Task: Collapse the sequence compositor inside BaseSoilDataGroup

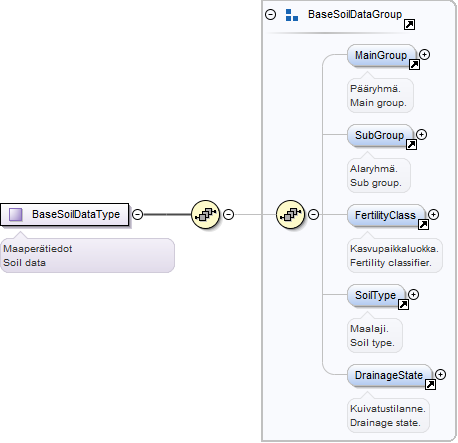Action: click(313, 214)
